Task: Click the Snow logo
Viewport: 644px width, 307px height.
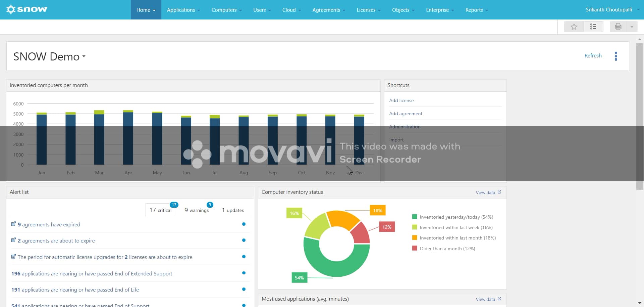Action: pyautogui.click(x=26, y=9)
